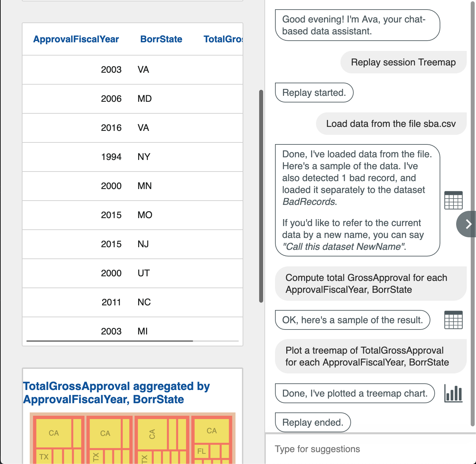Click the horizontal scrollbar under the table

click(109, 340)
